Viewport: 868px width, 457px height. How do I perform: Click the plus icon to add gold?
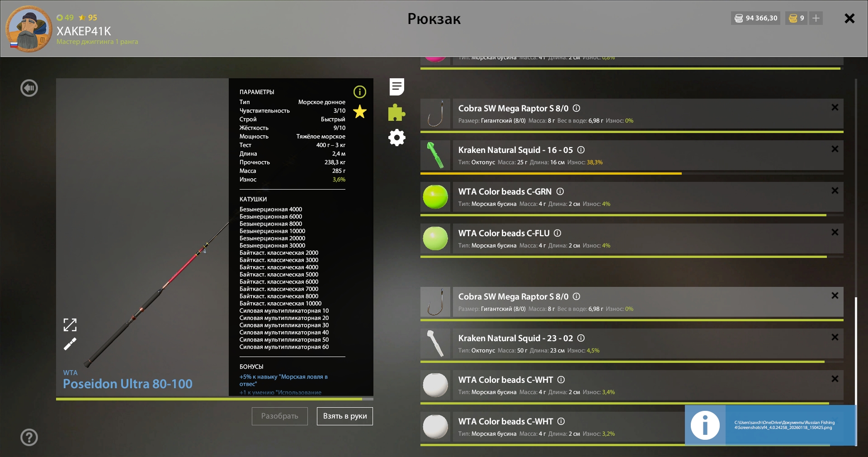(x=816, y=18)
